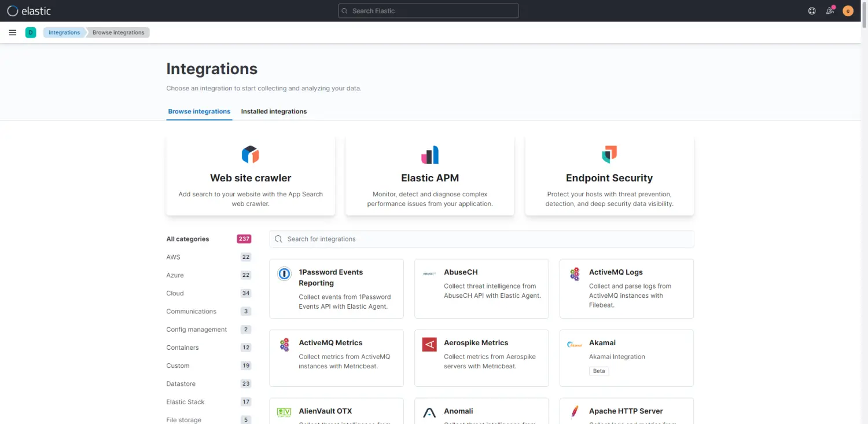Click the magnifier icon in integrations search
868x424 pixels.
point(278,239)
